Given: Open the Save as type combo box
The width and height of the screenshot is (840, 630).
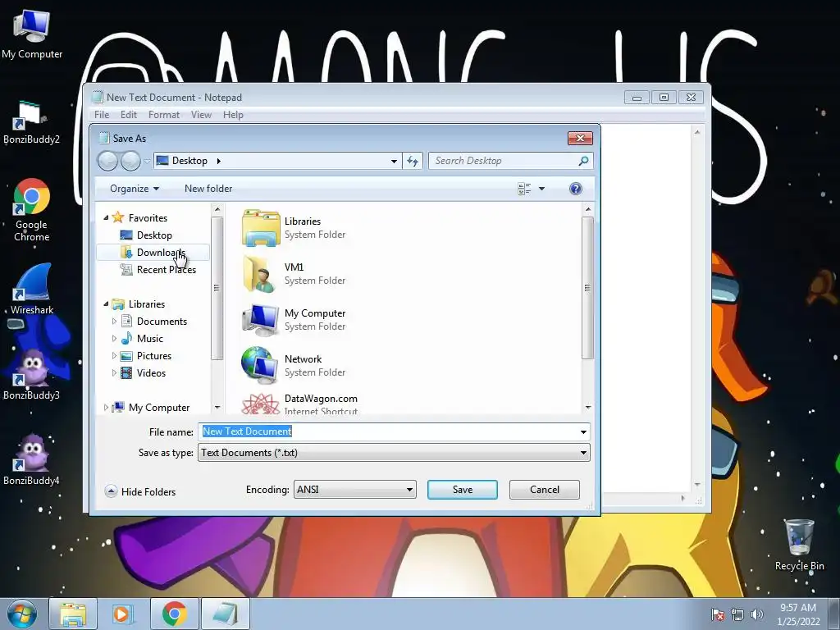Looking at the screenshot, I should 394,453.
